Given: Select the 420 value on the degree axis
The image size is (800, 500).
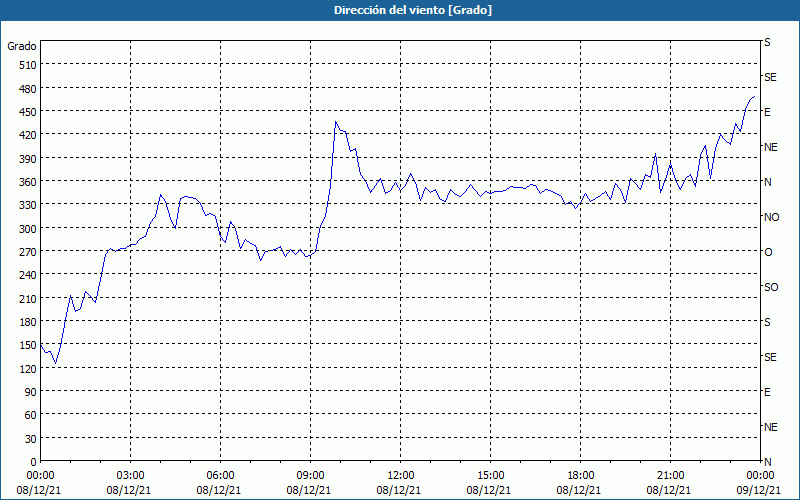Looking at the screenshot, I should (29, 135).
